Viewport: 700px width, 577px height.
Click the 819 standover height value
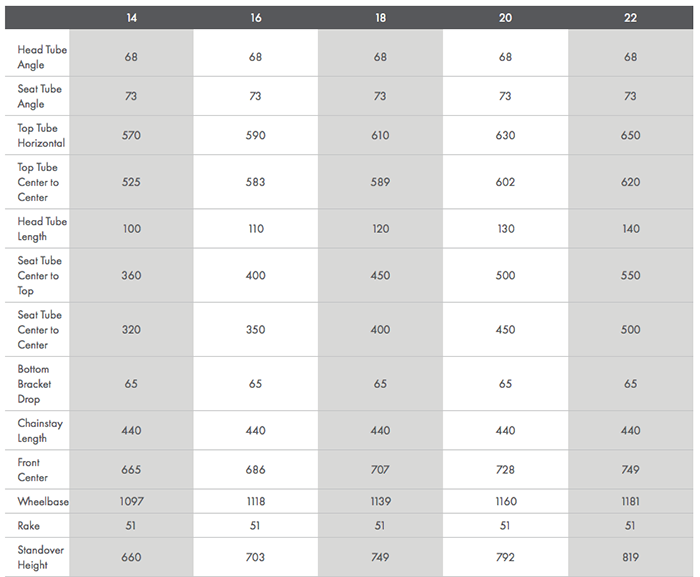click(630, 557)
